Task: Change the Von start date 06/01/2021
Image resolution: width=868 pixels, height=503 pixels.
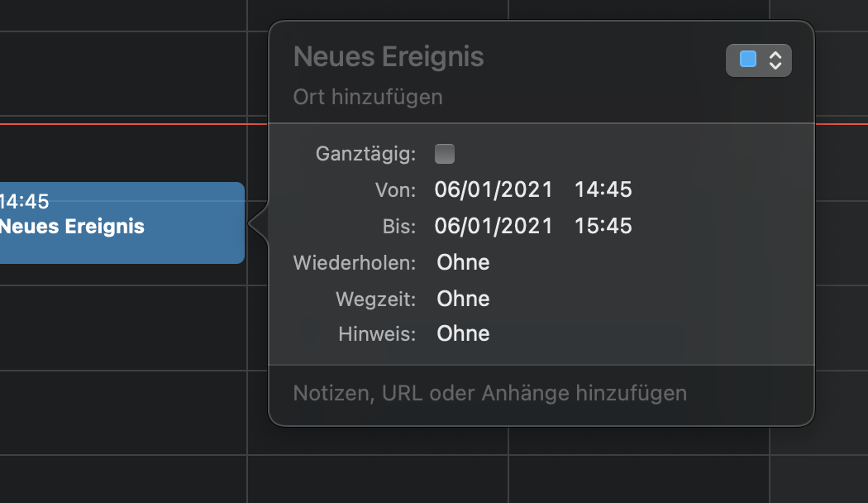Action: tap(494, 190)
